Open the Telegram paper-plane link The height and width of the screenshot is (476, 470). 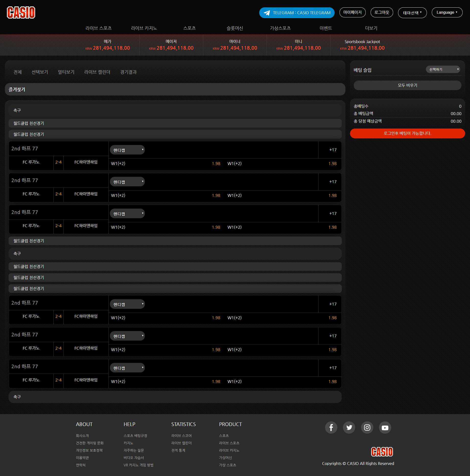[267, 13]
